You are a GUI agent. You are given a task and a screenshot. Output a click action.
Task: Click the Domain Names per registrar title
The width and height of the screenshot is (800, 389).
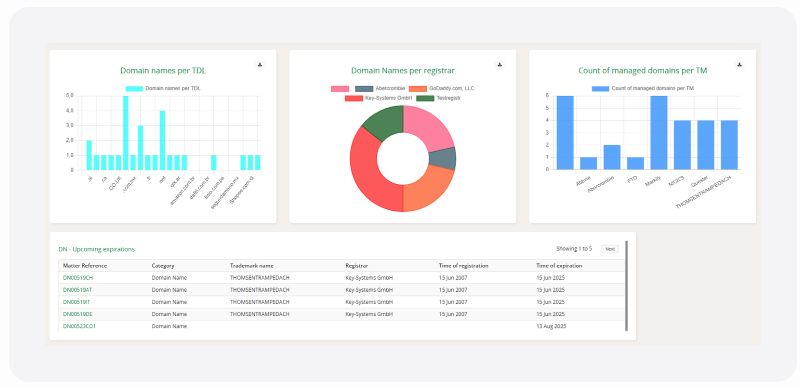pos(403,70)
